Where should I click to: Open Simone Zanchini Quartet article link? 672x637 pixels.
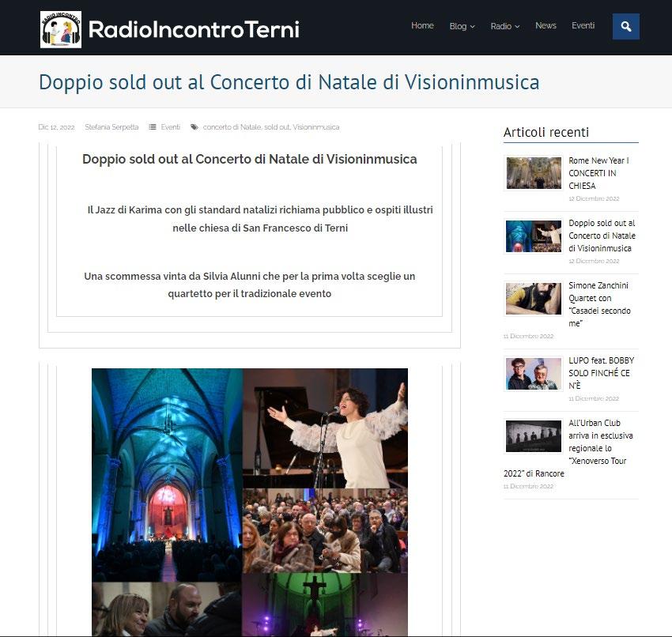(x=599, y=304)
